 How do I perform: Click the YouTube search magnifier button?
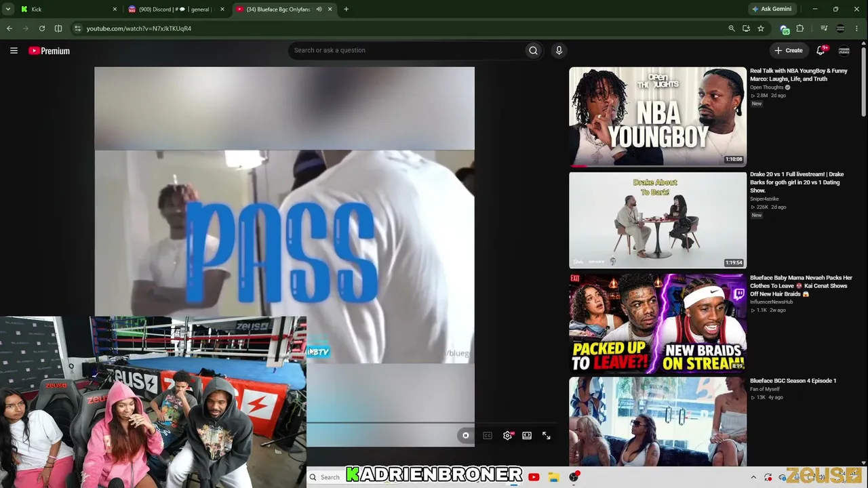533,50
